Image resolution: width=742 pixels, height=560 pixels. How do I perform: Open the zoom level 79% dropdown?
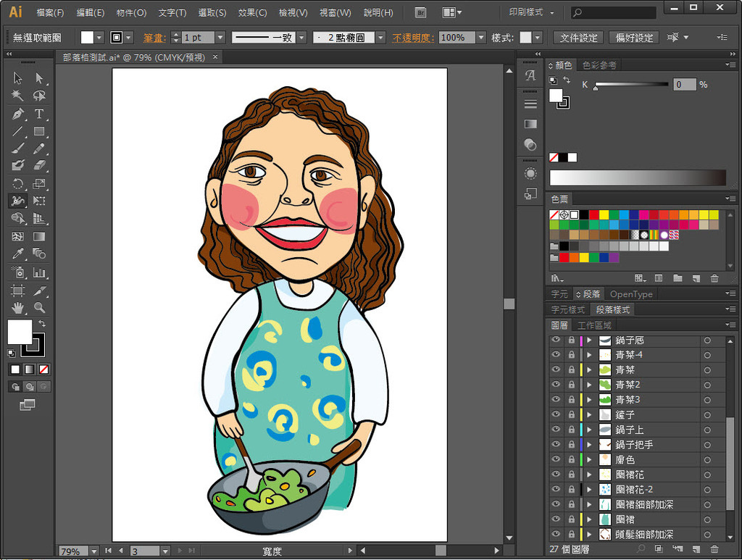(x=93, y=551)
